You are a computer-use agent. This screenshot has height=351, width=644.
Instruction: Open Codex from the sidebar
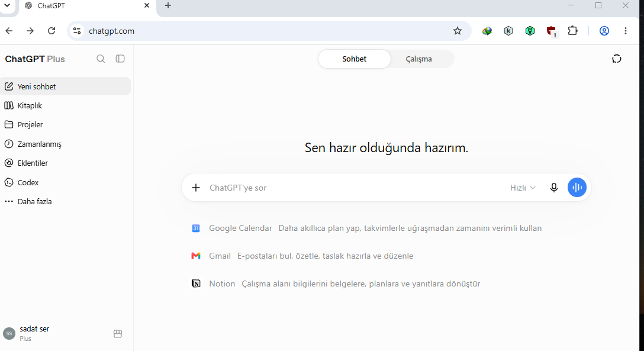pyautogui.click(x=65, y=182)
